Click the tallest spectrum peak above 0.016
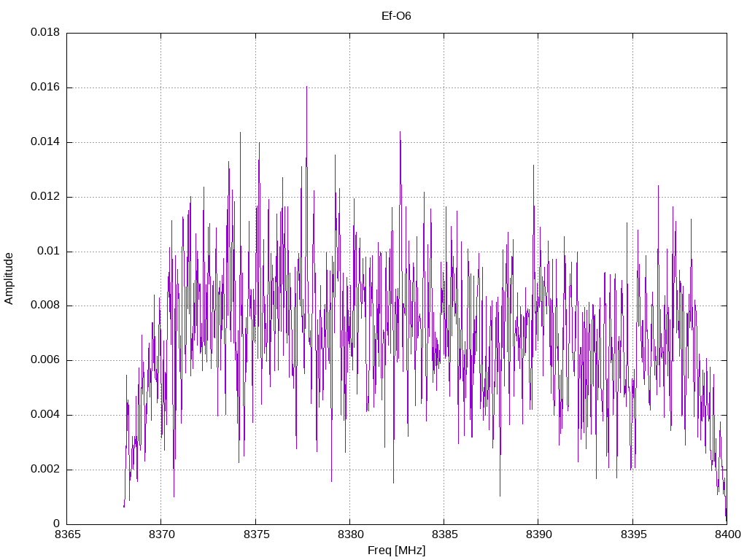This screenshot has width=747, height=560. 306,87
